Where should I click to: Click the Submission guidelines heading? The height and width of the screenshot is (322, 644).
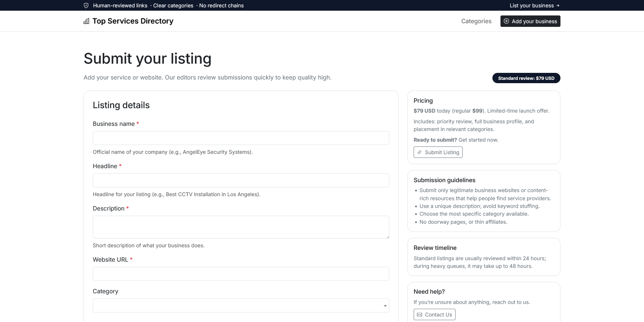pyautogui.click(x=445, y=180)
